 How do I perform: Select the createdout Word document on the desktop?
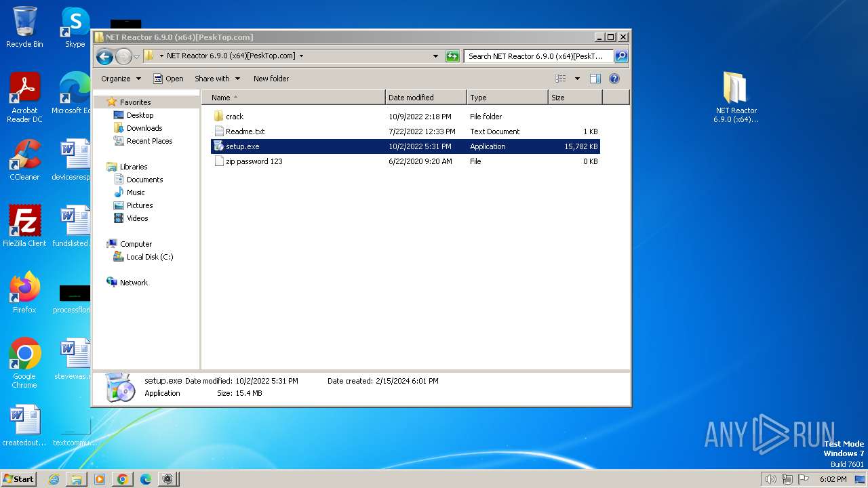24,426
